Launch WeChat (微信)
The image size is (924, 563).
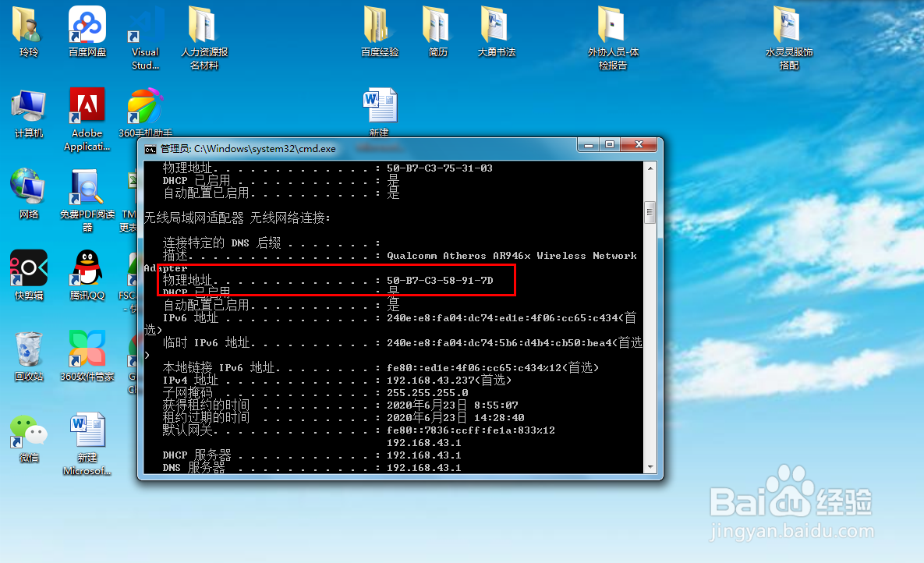(28, 427)
